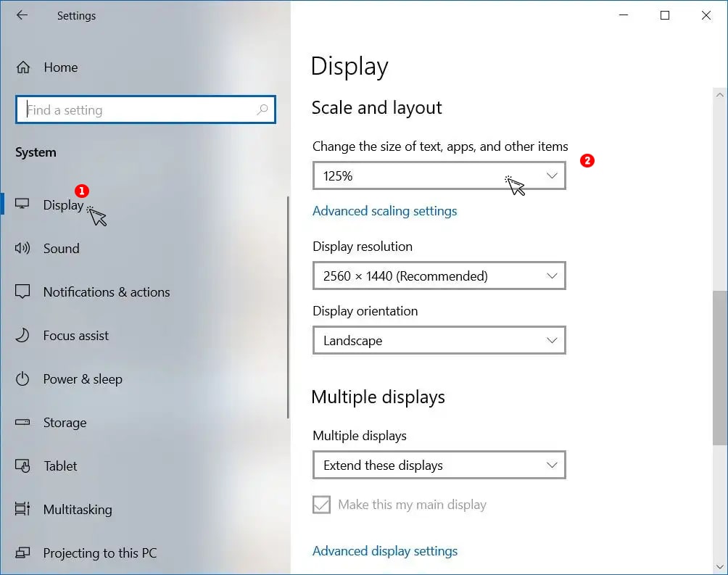Click the Multitasking icon
This screenshot has height=575, width=728.
click(22, 509)
